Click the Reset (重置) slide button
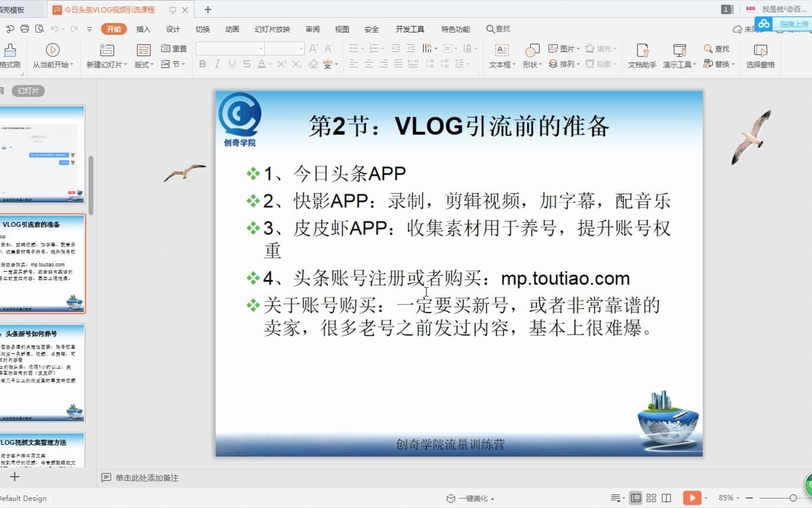This screenshot has height=508, width=812. pyautogui.click(x=173, y=49)
